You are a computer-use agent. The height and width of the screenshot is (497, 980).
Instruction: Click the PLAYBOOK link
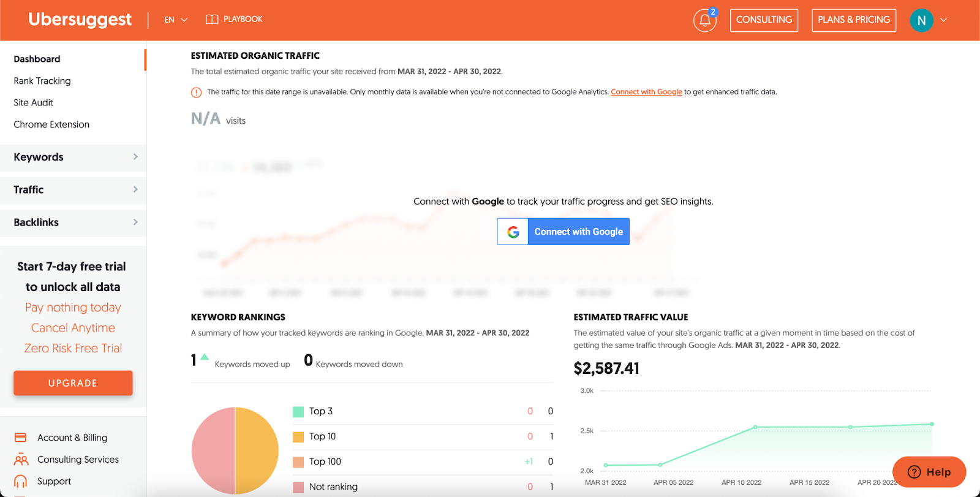pyautogui.click(x=243, y=20)
